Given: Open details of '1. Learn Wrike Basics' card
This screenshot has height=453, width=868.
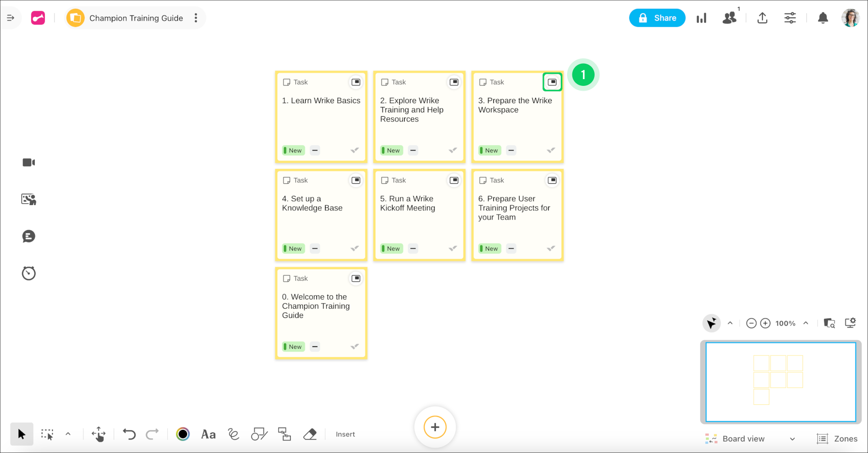Looking at the screenshot, I should (356, 82).
